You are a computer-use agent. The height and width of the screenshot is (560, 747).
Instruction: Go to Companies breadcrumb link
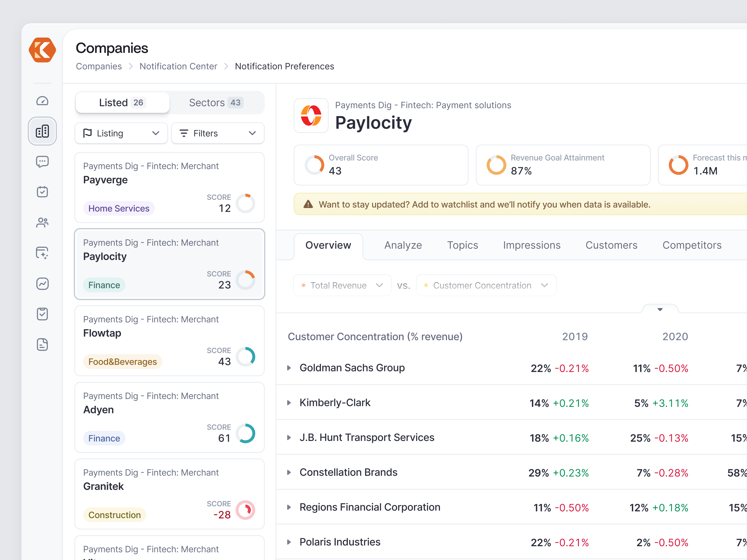(99, 66)
